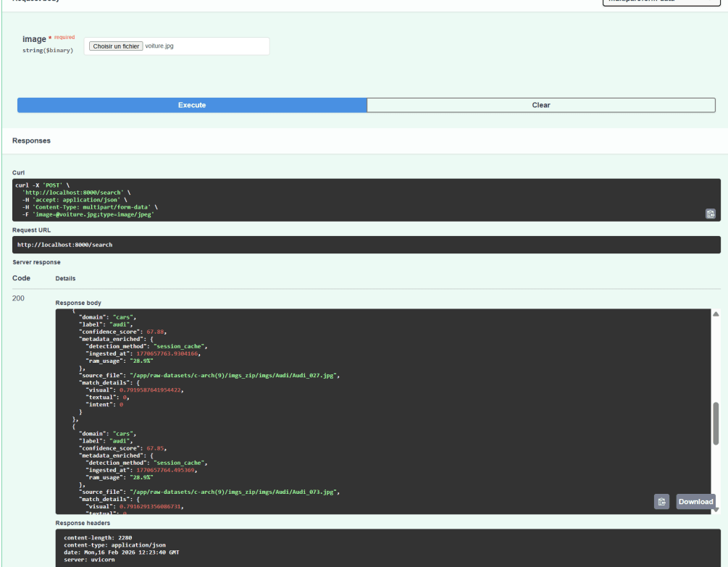Click the Execute button
The width and height of the screenshot is (728, 567).
pyautogui.click(x=192, y=105)
